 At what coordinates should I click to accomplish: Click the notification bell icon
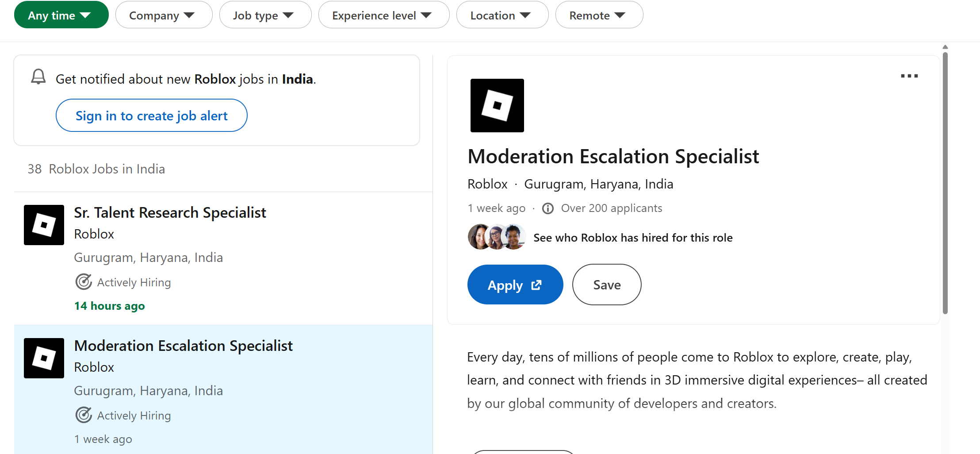pyautogui.click(x=38, y=77)
